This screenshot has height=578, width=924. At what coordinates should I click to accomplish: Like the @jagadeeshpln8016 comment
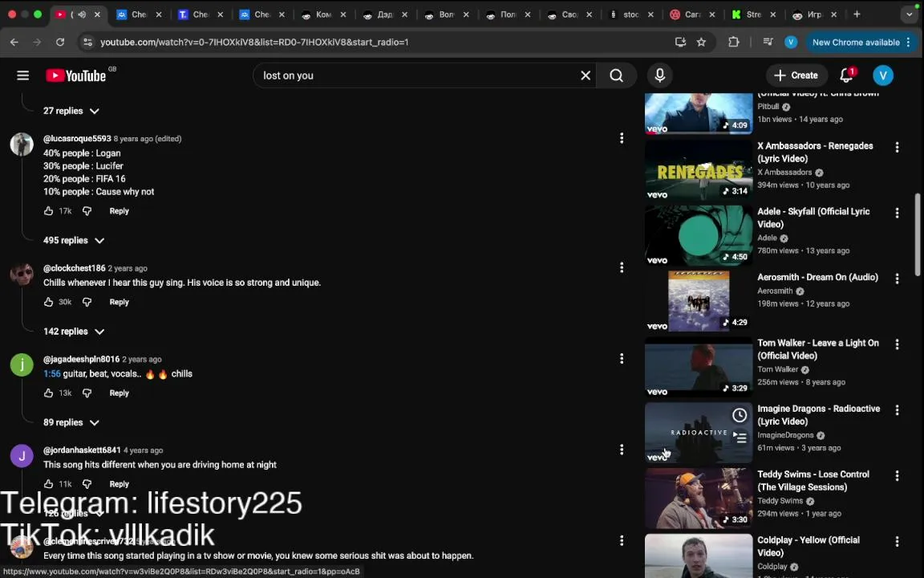pos(48,393)
